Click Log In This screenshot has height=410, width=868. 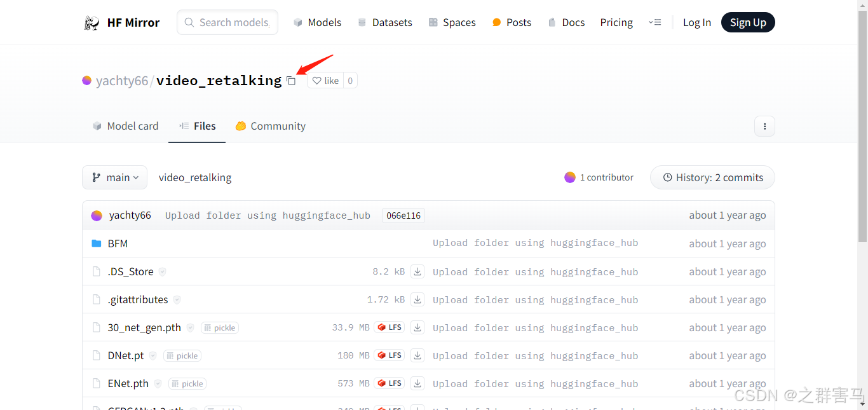click(697, 22)
